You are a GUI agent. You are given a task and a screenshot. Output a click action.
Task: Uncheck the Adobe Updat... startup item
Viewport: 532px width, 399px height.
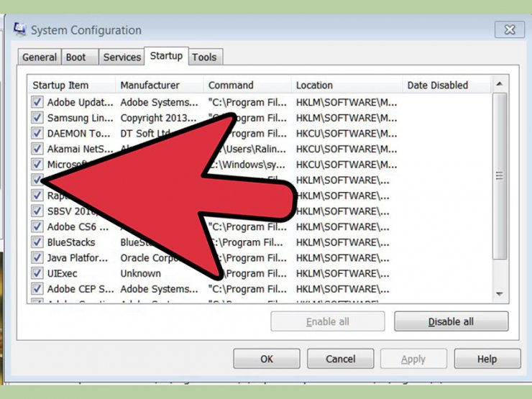pos(37,102)
